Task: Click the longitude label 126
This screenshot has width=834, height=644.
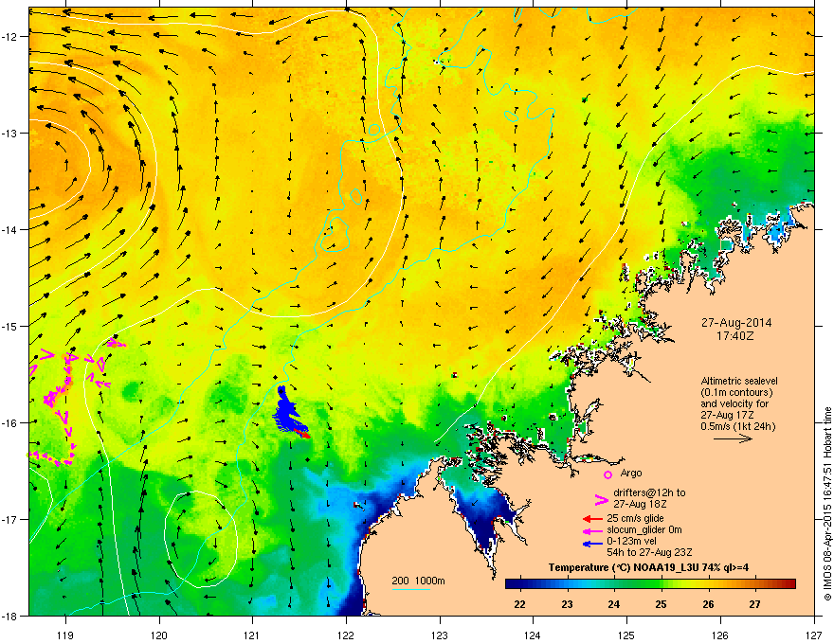Action: pos(720,635)
